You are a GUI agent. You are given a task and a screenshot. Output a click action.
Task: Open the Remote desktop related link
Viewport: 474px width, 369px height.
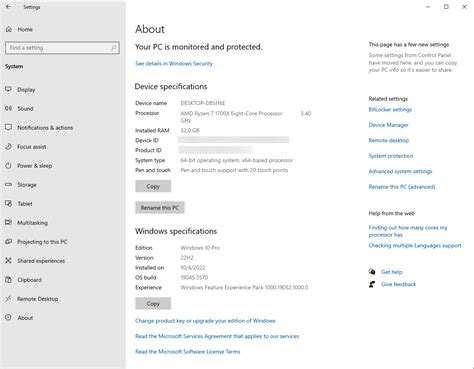point(389,140)
